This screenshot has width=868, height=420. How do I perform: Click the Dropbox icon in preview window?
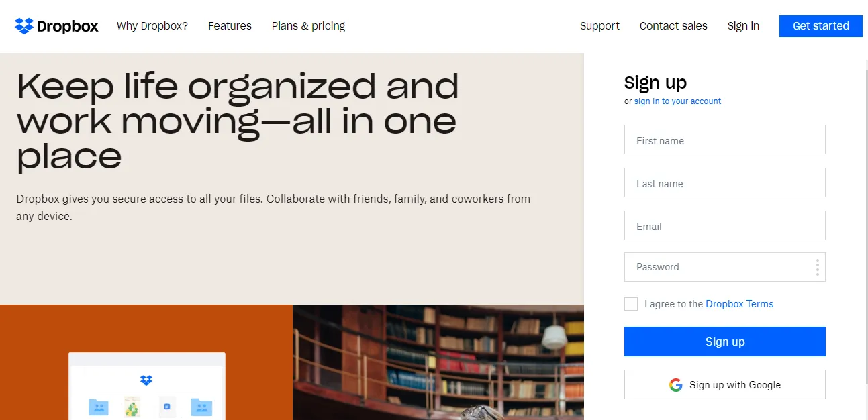[146, 380]
